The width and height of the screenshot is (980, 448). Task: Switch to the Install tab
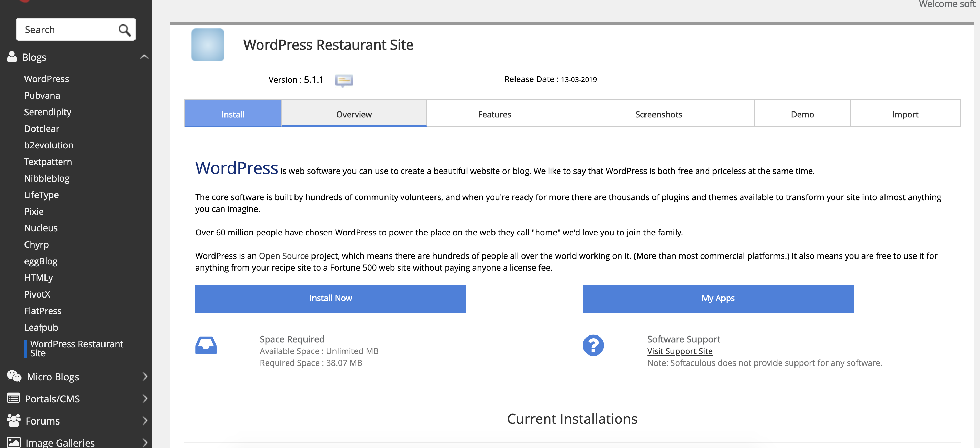pos(233,114)
